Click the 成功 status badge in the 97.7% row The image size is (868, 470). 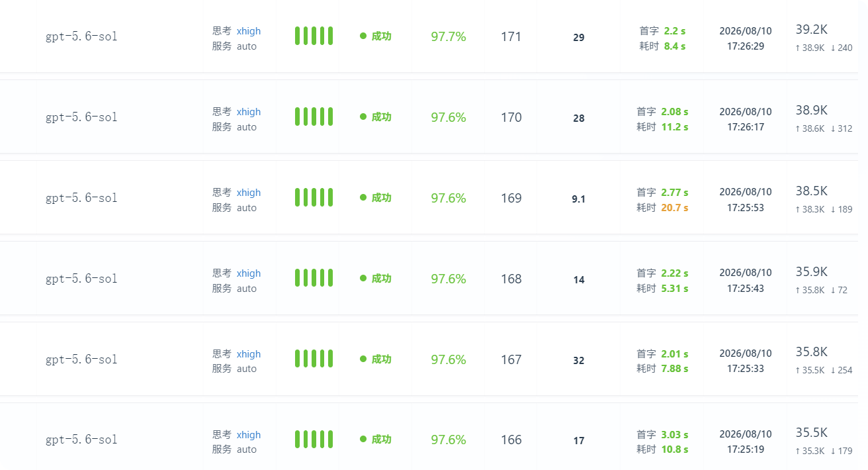(x=376, y=36)
